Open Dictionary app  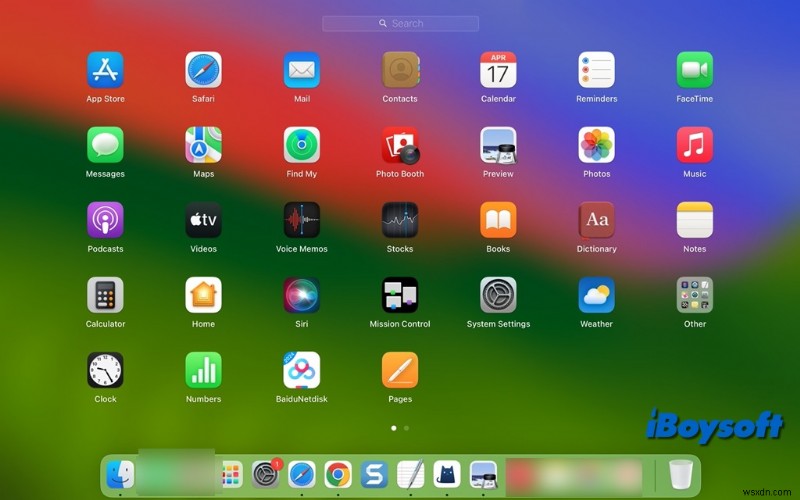[x=596, y=220]
